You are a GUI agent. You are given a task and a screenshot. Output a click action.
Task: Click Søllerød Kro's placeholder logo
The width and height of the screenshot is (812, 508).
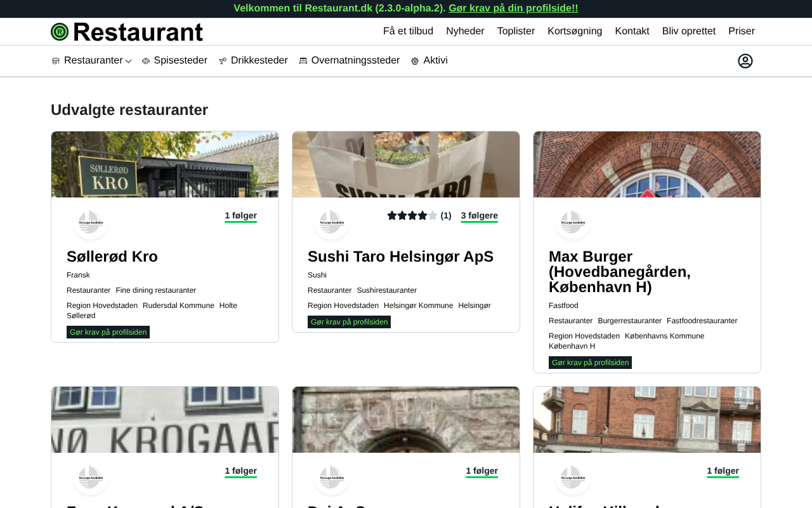point(91,222)
